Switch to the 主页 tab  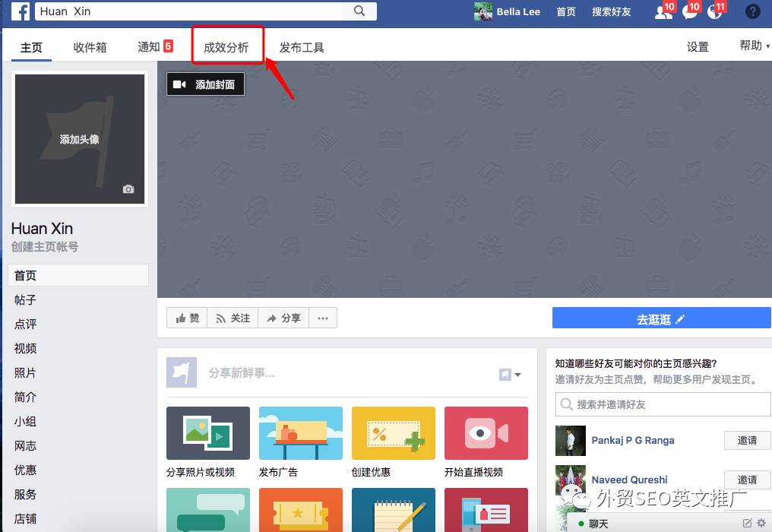click(31, 47)
